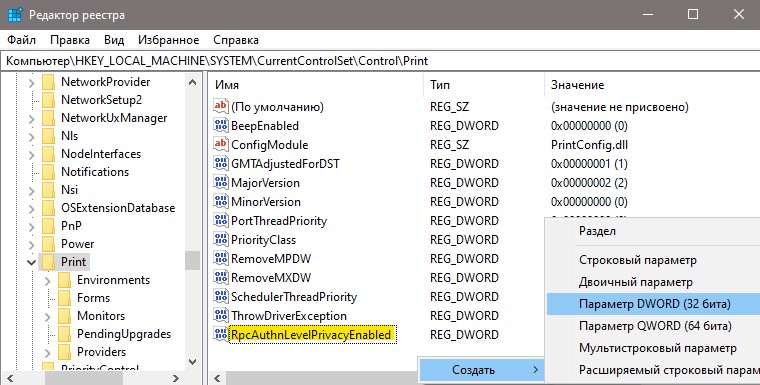Click the NetworkUxManager folder icon
The image size is (760, 385).
[48, 118]
